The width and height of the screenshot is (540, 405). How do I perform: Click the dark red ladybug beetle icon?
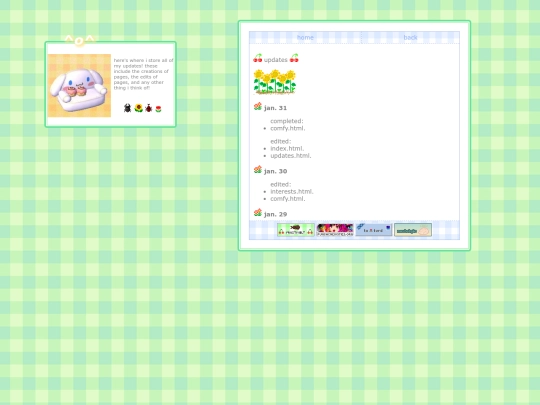pyautogui.click(x=148, y=108)
